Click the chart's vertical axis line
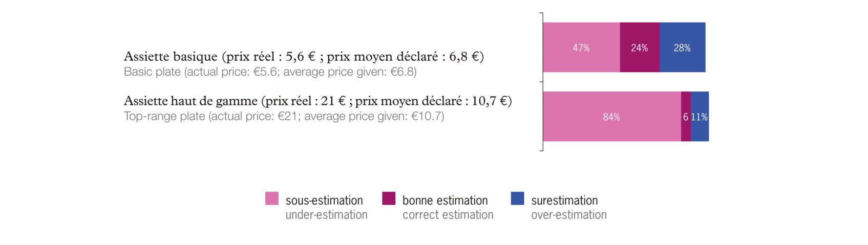Viewport: 868px width, 245px height. (543, 82)
